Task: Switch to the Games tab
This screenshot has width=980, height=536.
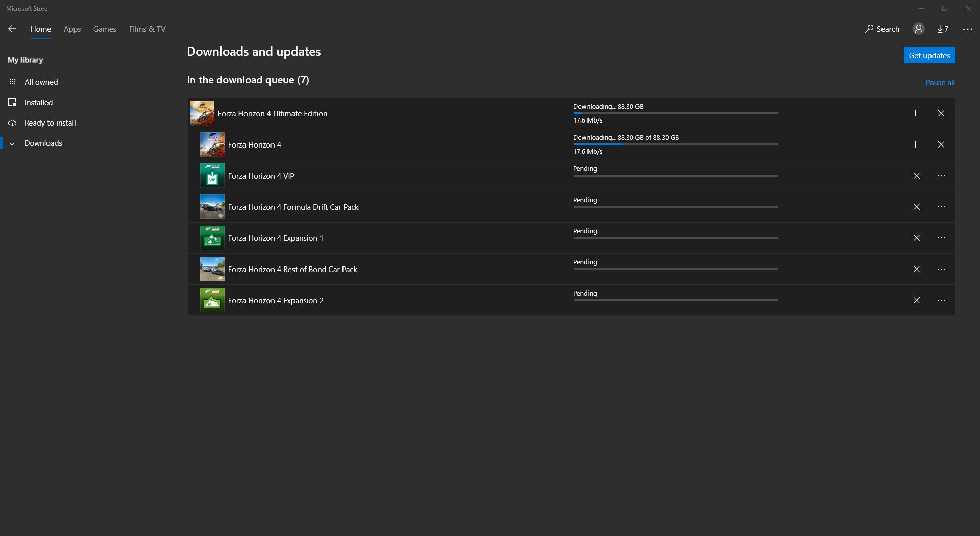Action: click(105, 29)
